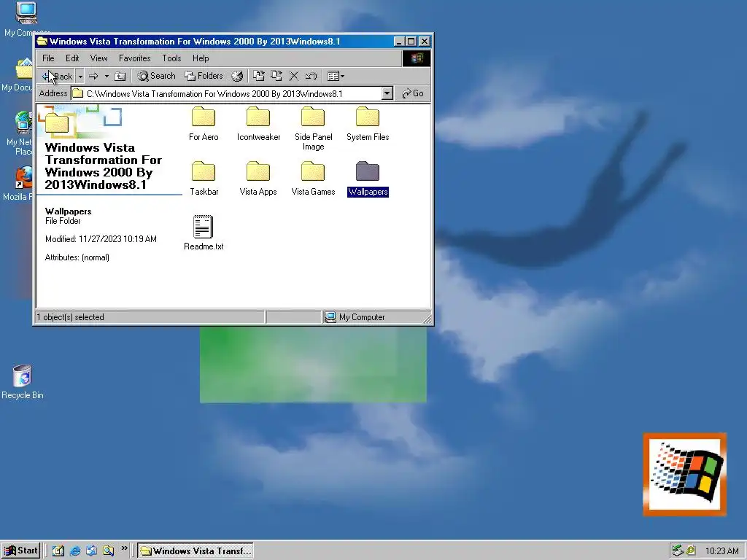Click the Windows Vista Transf... taskbar button
The height and width of the screenshot is (560, 747).
(x=196, y=551)
